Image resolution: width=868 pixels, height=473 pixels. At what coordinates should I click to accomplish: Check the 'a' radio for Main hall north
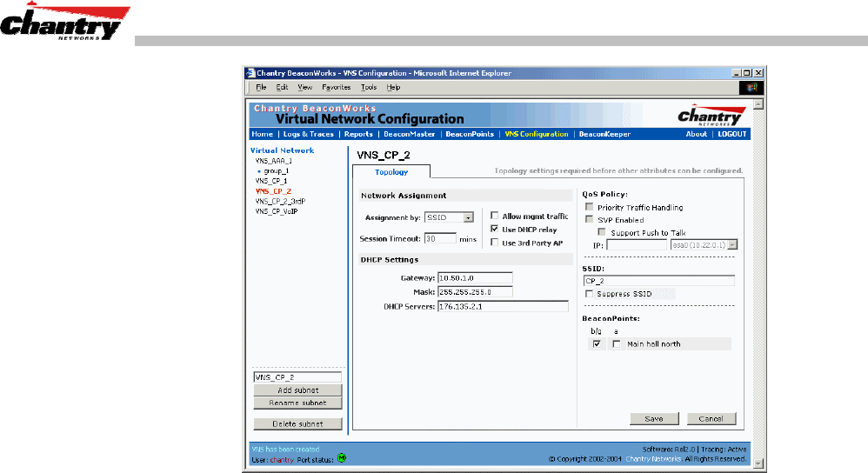pyautogui.click(x=616, y=344)
